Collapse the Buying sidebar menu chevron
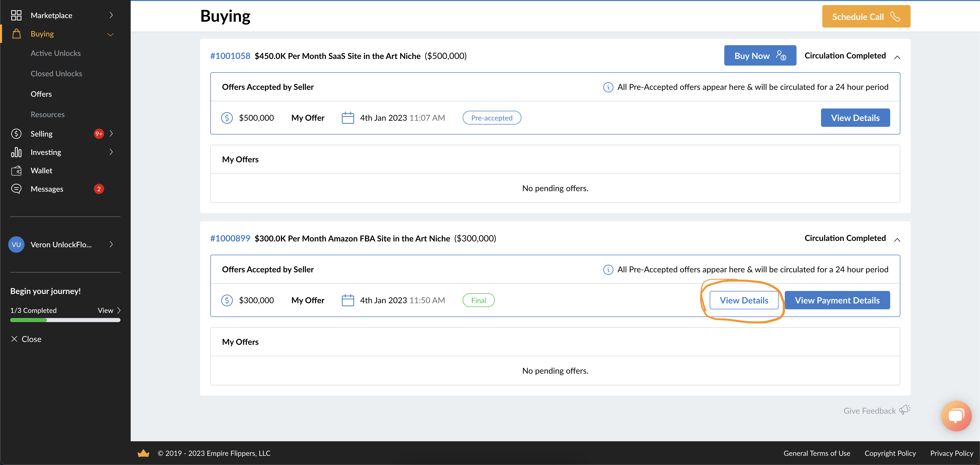The height and width of the screenshot is (465, 980). (111, 34)
